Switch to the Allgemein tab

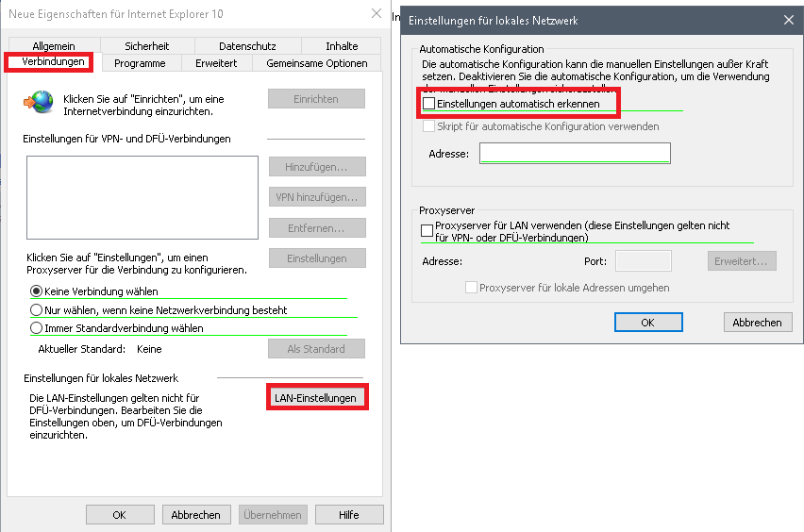point(54,45)
